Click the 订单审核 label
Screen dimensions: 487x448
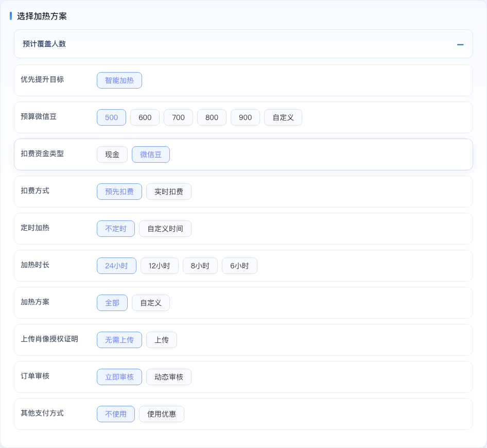coord(35,376)
